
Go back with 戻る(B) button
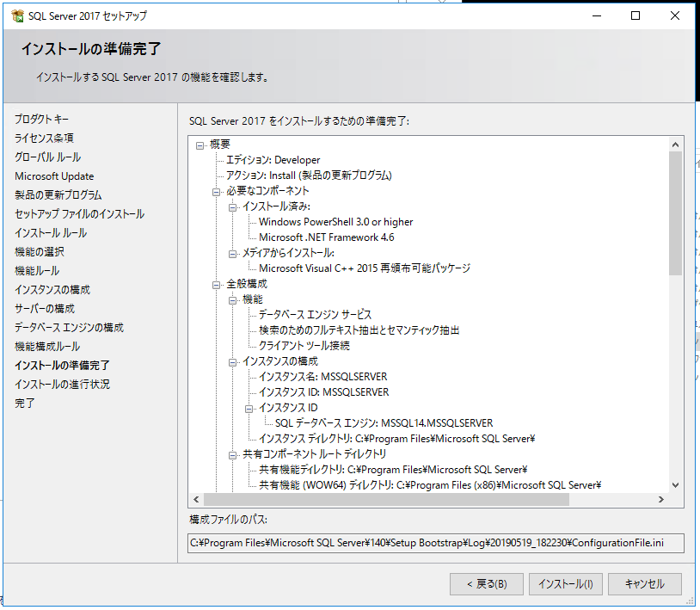pos(487,584)
